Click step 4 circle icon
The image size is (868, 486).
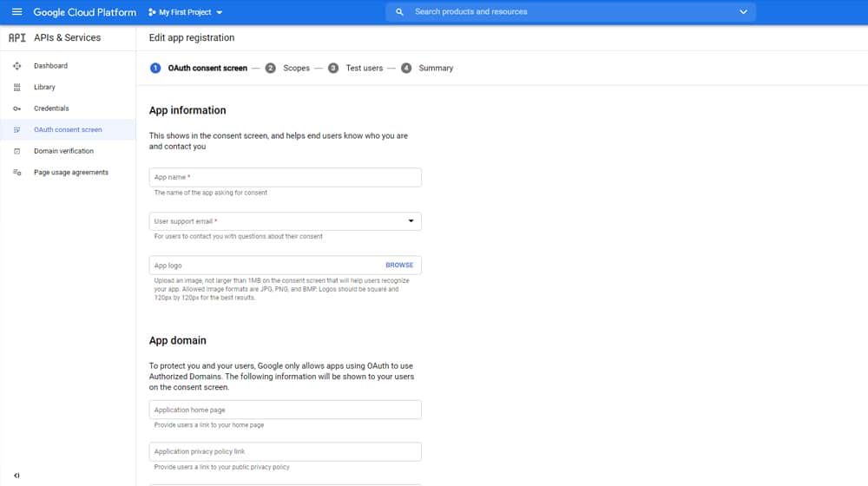click(405, 68)
